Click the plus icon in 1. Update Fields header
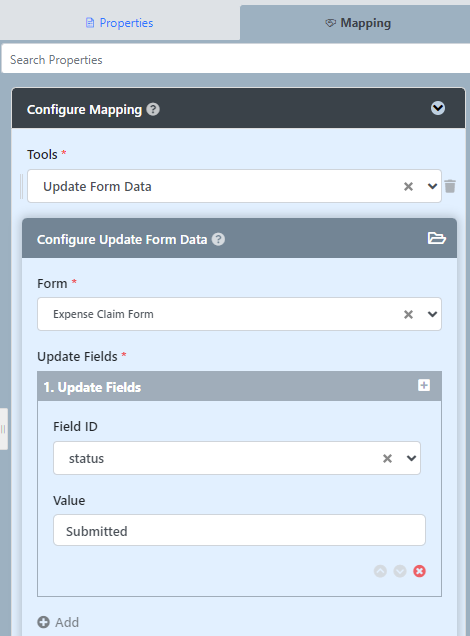The width and height of the screenshot is (470, 636). [x=424, y=385]
